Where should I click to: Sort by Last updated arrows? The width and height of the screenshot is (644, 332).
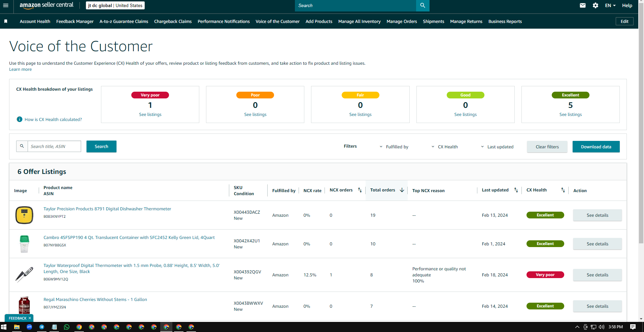pos(516,190)
